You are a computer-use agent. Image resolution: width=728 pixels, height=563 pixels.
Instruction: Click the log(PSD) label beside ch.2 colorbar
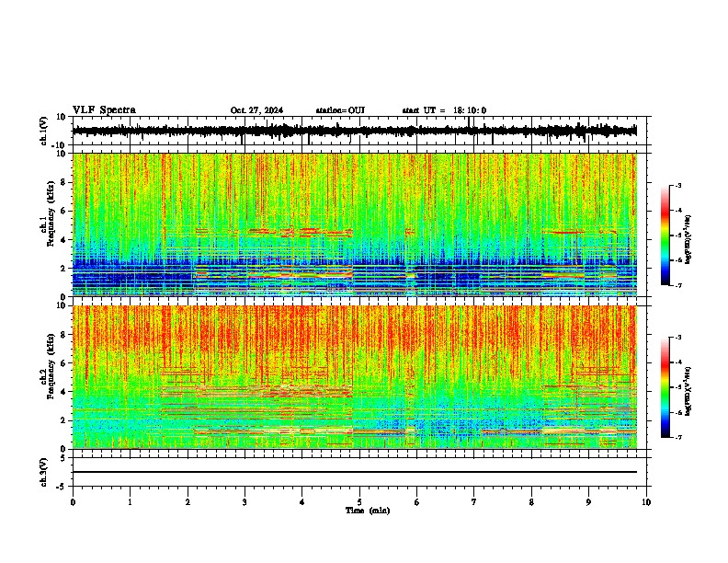(688, 391)
